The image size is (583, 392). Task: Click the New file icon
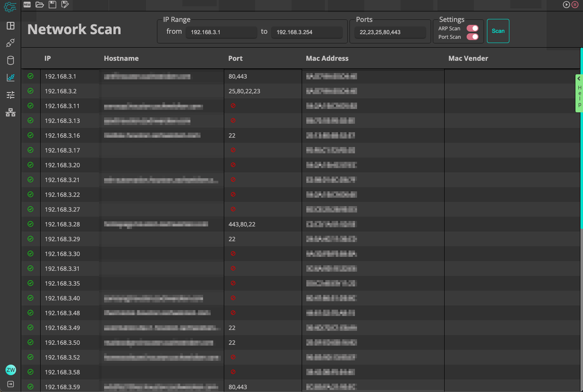point(27,4)
